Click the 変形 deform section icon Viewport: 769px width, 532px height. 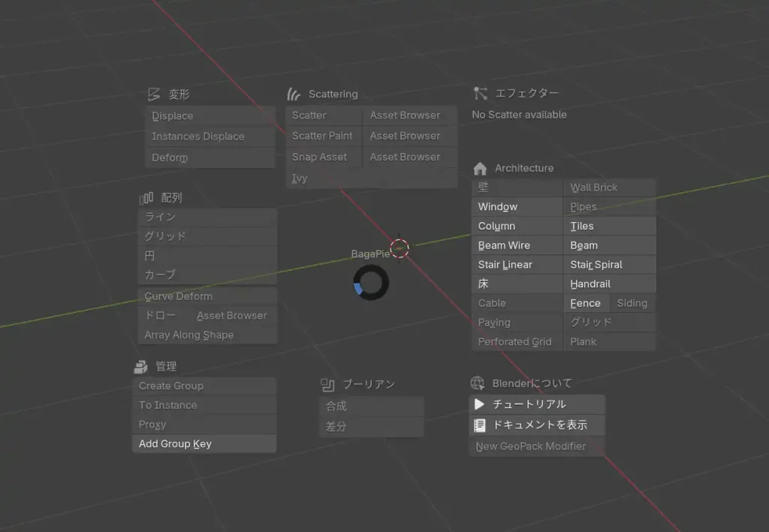coord(154,95)
